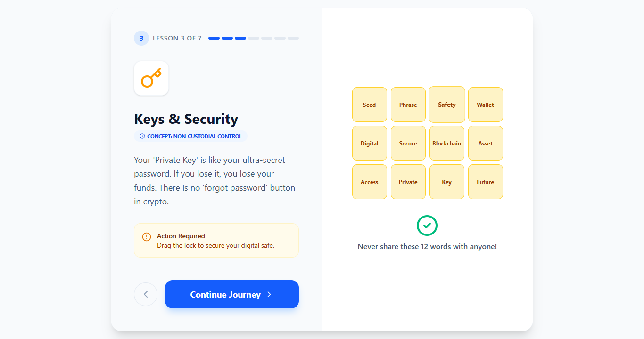
Task: Click the last lesson progress segment
Action: (x=293, y=38)
